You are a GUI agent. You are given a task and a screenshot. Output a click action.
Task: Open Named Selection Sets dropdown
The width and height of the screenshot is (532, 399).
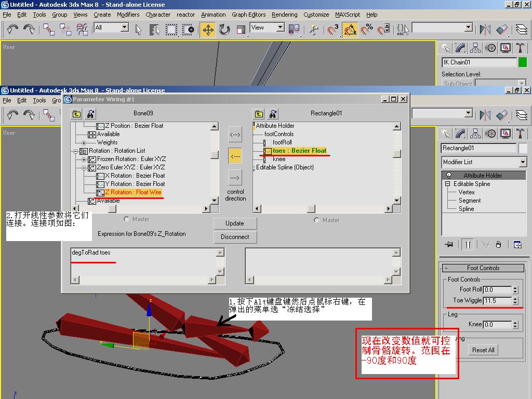coord(469,27)
